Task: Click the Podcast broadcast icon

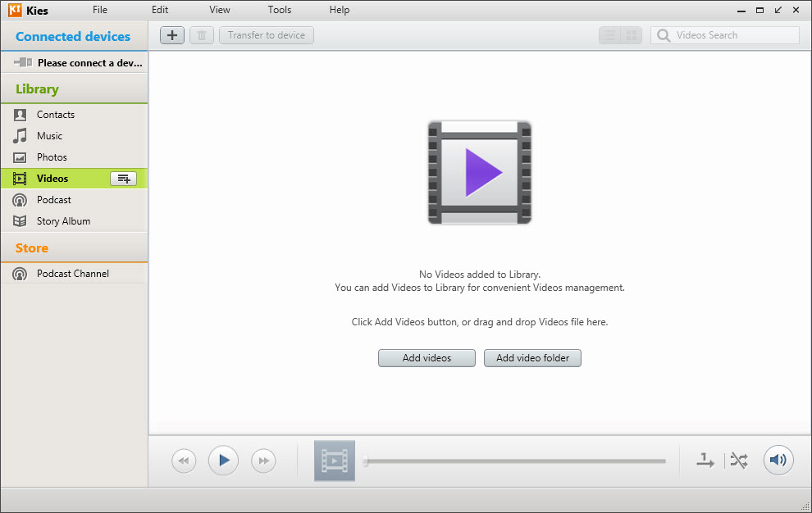Action: pyautogui.click(x=20, y=200)
